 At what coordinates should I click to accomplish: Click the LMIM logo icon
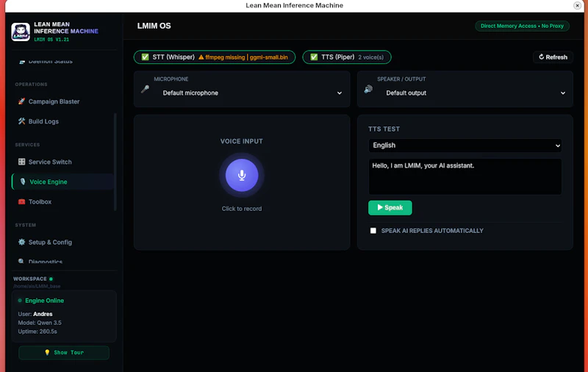(x=21, y=32)
